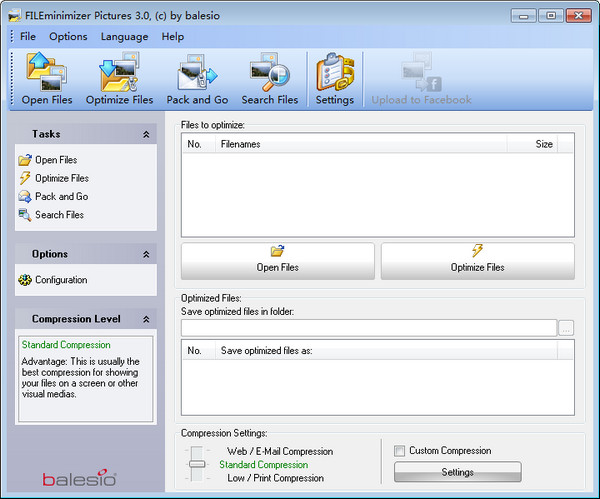Viewport: 600px width, 499px height.
Task: Click the toolbar drag grip handle
Action: coord(12,78)
